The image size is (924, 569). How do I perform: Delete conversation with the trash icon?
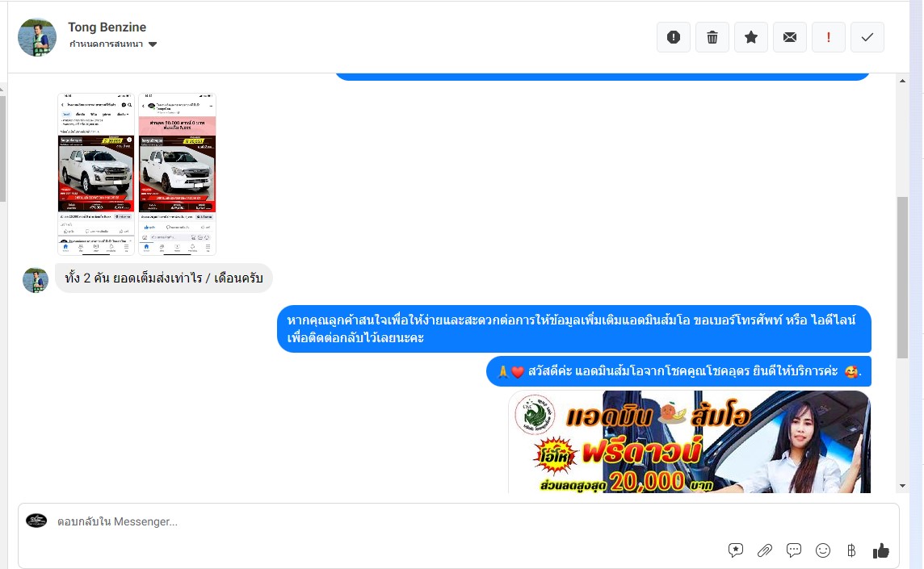712,37
